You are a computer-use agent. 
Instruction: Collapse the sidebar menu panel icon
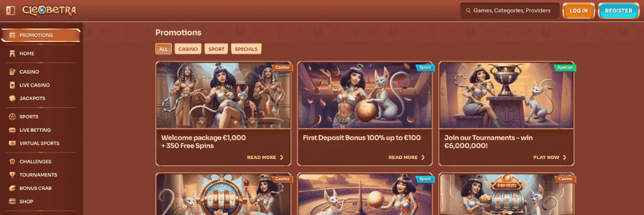[11, 10]
